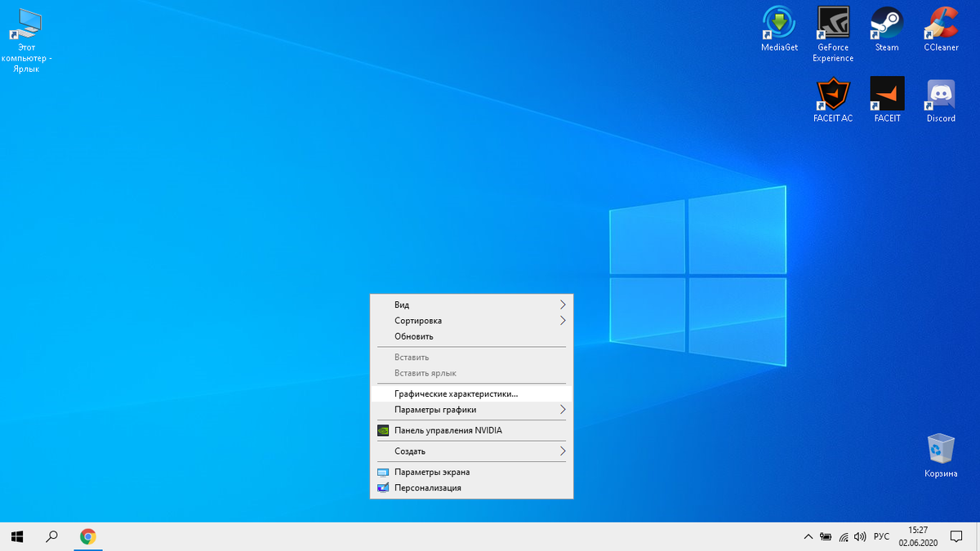Image resolution: width=980 pixels, height=551 pixels.
Task: Click the Discord desktop icon
Action: tap(941, 100)
